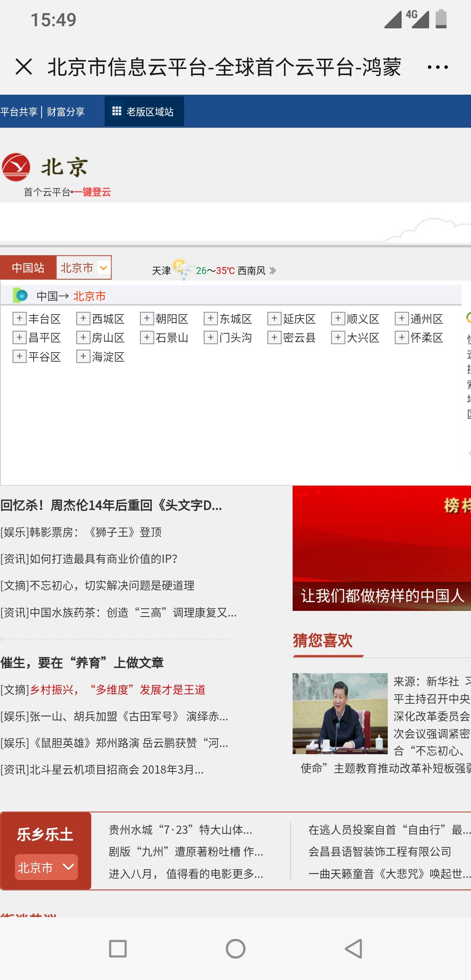Expand the 顺义区 plus box
Screen dimensions: 471x980
click(338, 319)
